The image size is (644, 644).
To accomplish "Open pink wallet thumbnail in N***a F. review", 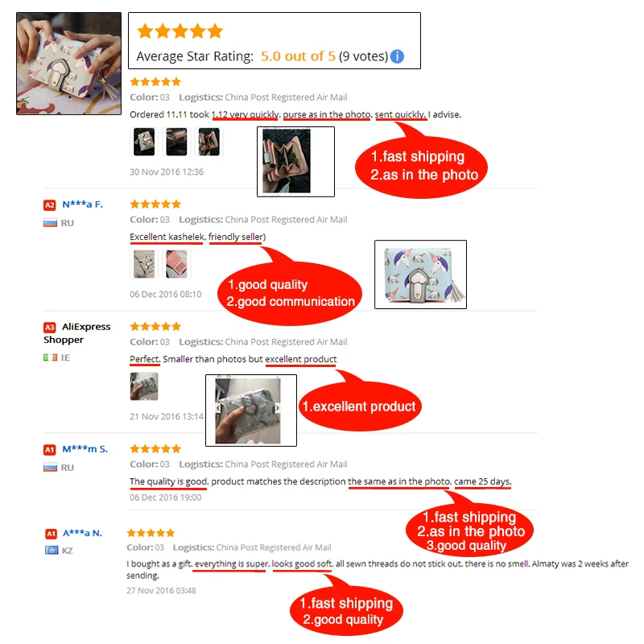I will [x=176, y=264].
